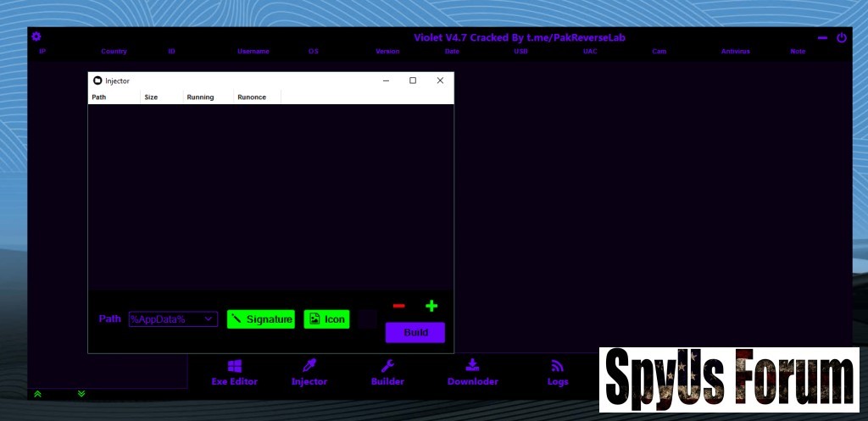This screenshot has height=421, width=868.
Task: Click the green double up chevron
Action: [37, 394]
